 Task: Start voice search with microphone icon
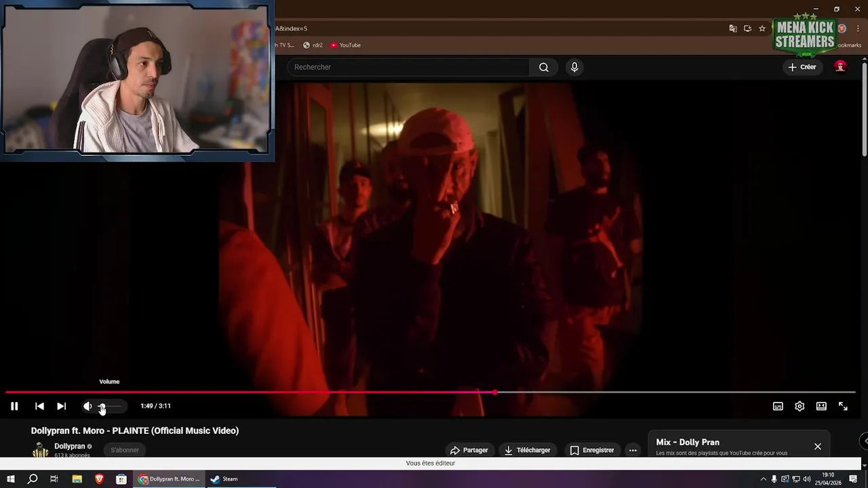point(574,67)
